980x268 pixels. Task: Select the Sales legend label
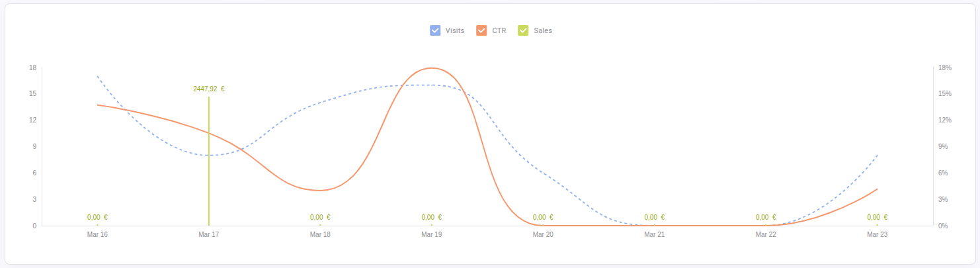point(542,30)
